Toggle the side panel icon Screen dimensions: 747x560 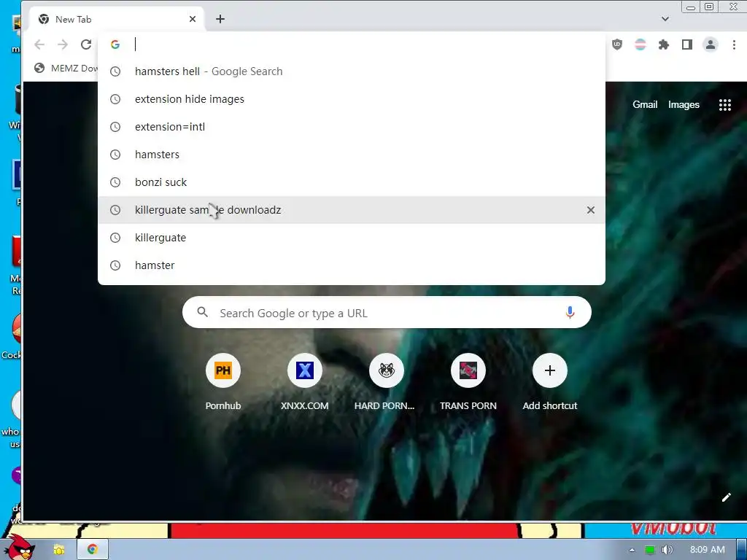[x=687, y=44]
